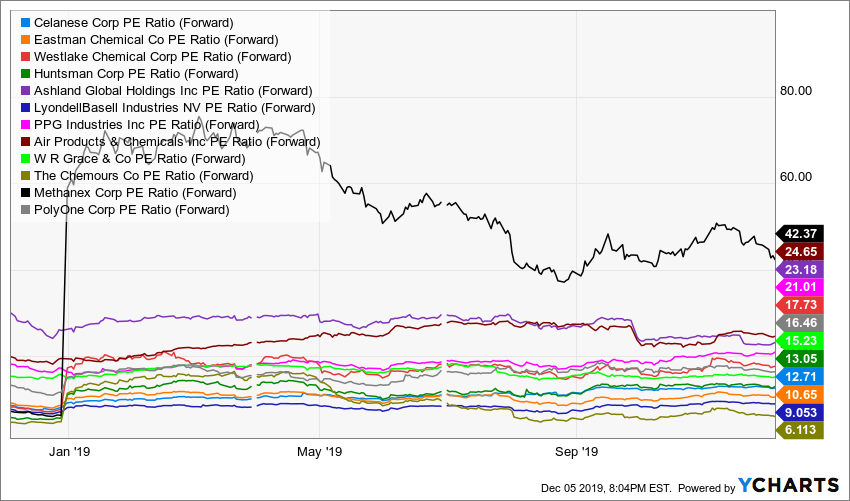The image size is (850, 501).
Task: Select the May '19 x-axis label
Action: coord(320,452)
